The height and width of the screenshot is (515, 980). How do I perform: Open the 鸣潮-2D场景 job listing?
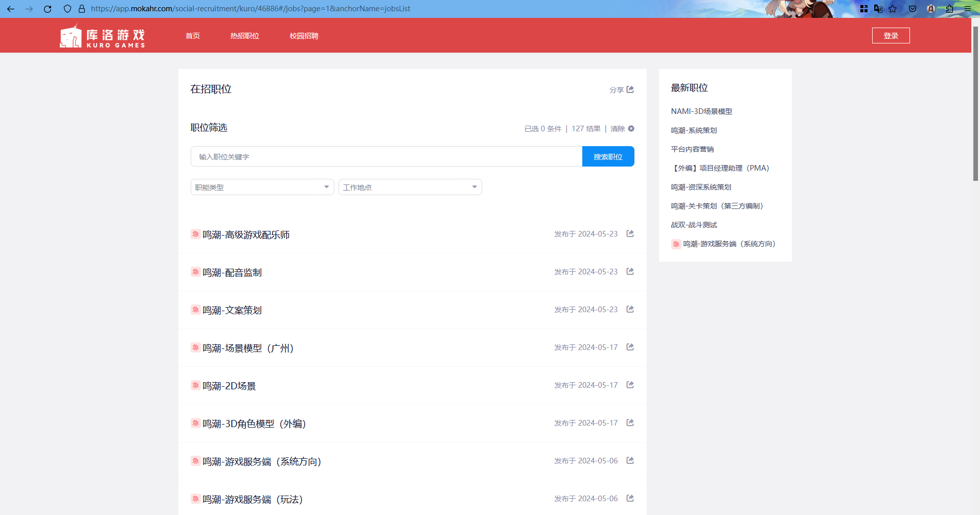[229, 386]
